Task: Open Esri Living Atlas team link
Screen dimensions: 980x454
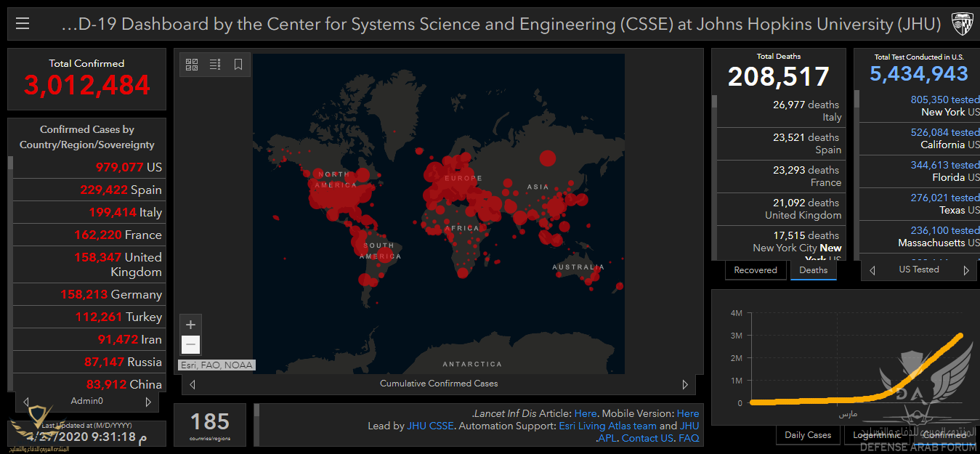Action: pos(607,426)
